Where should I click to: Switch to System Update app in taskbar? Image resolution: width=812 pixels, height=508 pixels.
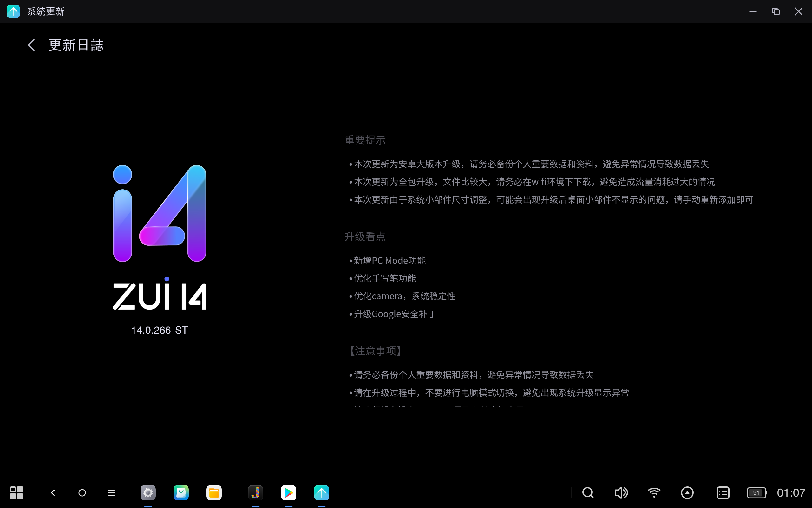321,493
